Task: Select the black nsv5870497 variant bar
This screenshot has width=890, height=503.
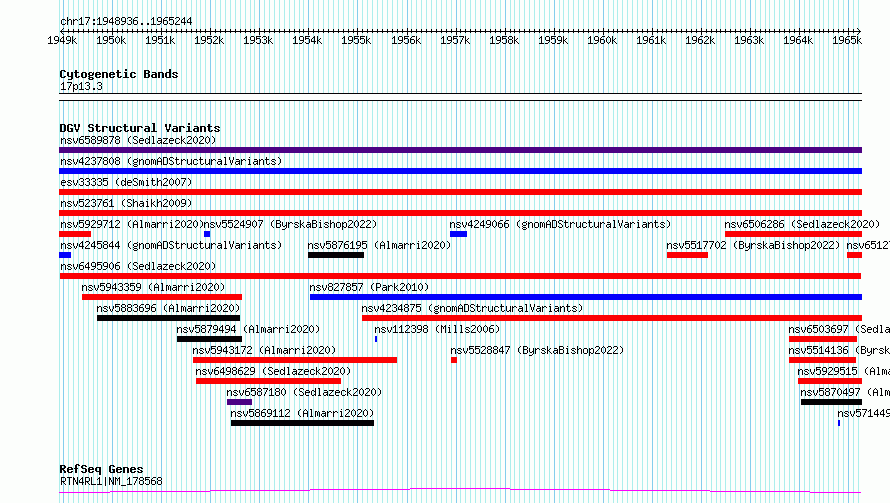Action: click(x=832, y=402)
